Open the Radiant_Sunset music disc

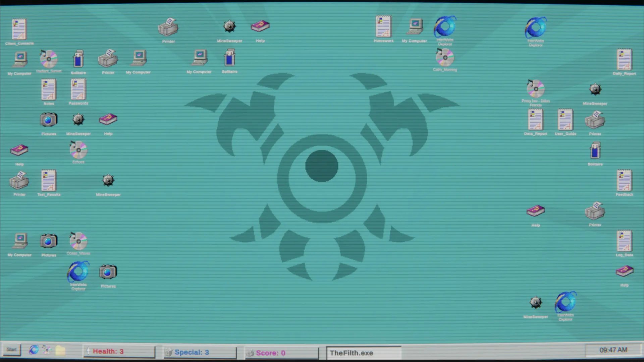(x=49, y=59)
